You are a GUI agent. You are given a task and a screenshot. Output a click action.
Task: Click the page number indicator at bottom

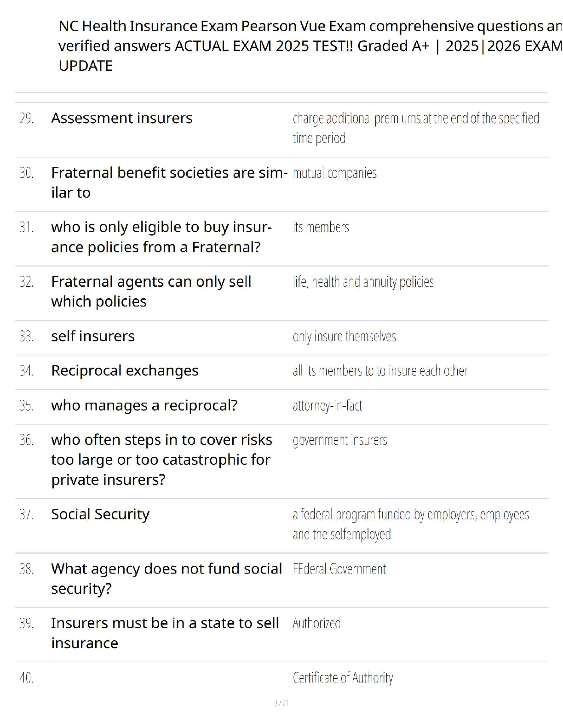(281, 703)
